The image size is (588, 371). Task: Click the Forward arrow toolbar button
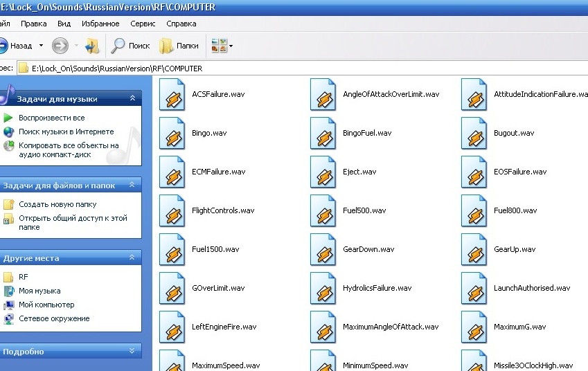(60, 46)
